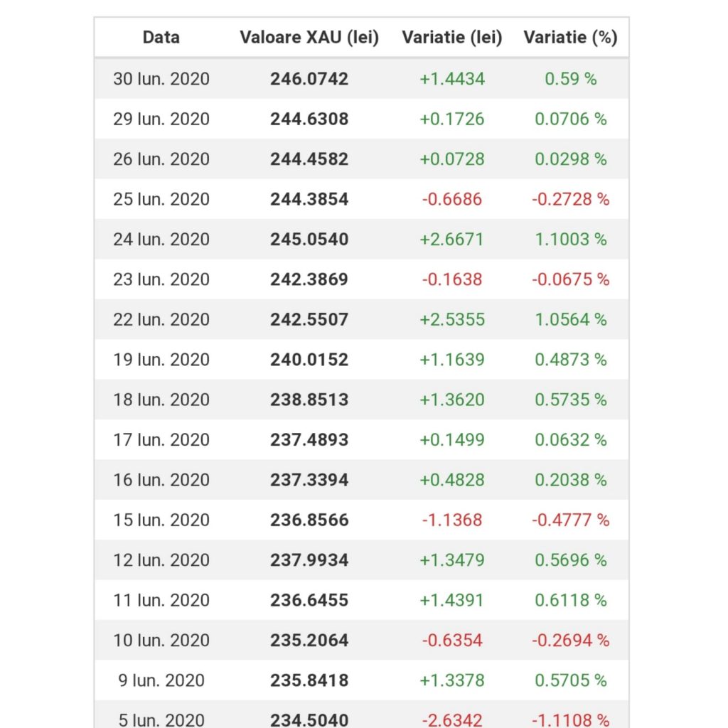Click the 0.5735 % percentage cell
Screen dimensions: 728x728
tap(571, 400)
